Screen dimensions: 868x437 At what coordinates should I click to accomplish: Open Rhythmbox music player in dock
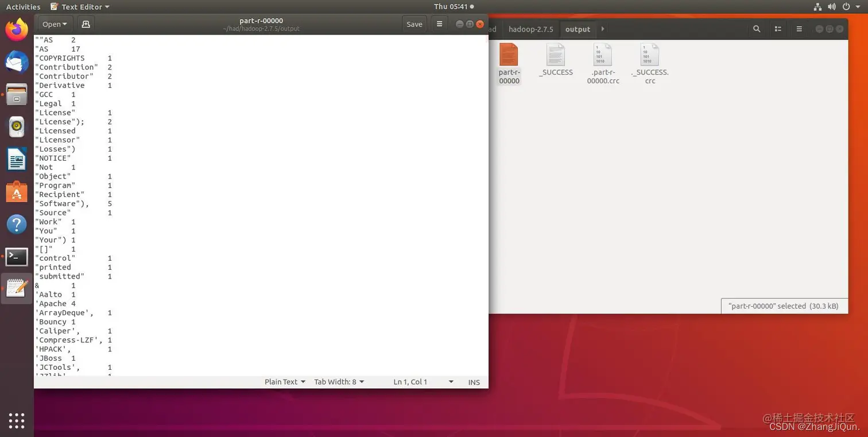click(x=17, y=127)
